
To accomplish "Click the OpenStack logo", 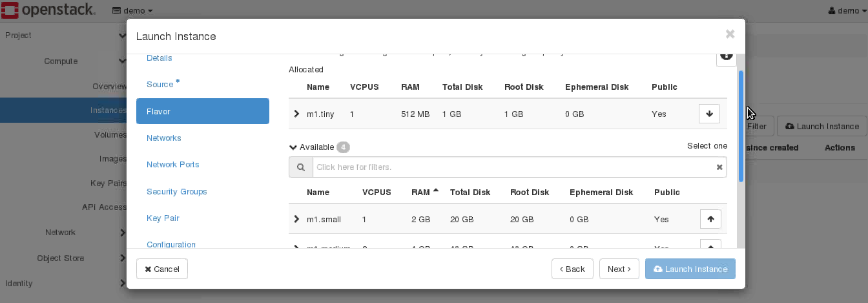I will click(48, 10).
